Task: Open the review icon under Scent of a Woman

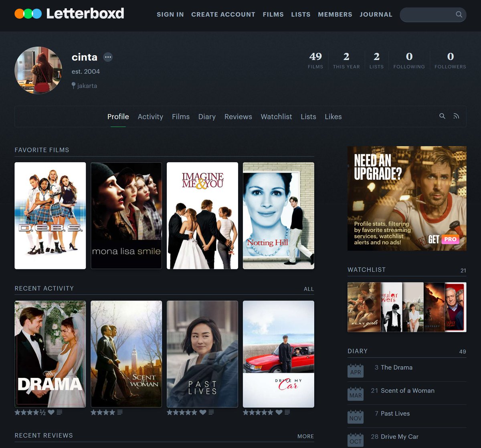Action: (120, 412)
